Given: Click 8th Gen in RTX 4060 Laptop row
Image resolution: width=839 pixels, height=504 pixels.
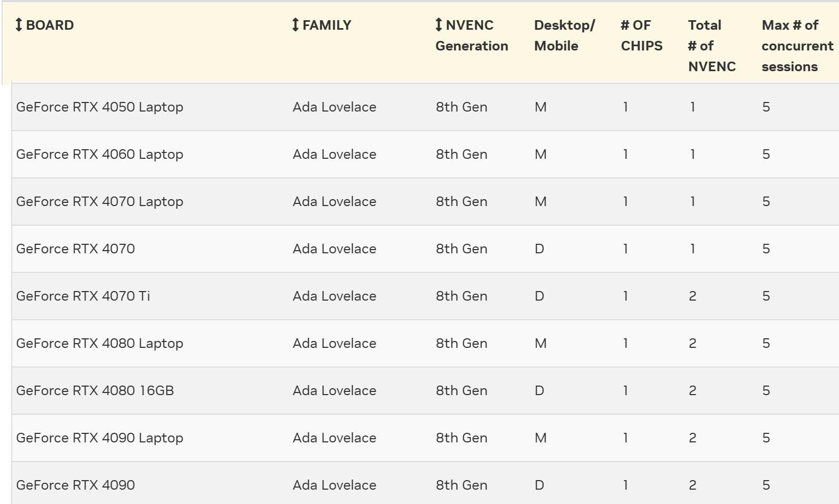Looking at the screenshot, I should pyautogui.click(x=461, y=154).
